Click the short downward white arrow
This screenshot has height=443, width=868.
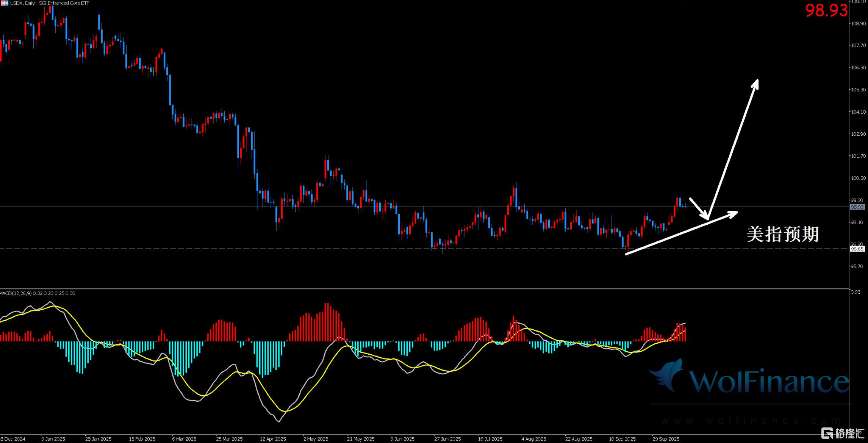pyautogui.click(x=699, y=209)
